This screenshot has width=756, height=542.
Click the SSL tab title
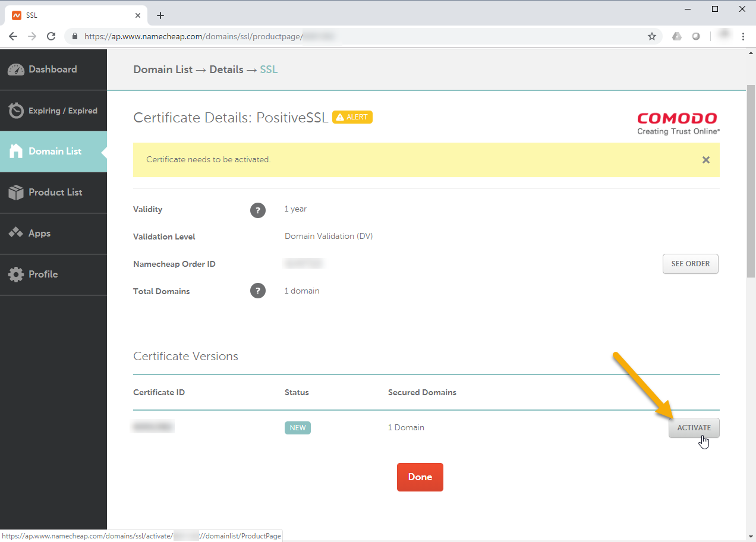pos(31,15)
